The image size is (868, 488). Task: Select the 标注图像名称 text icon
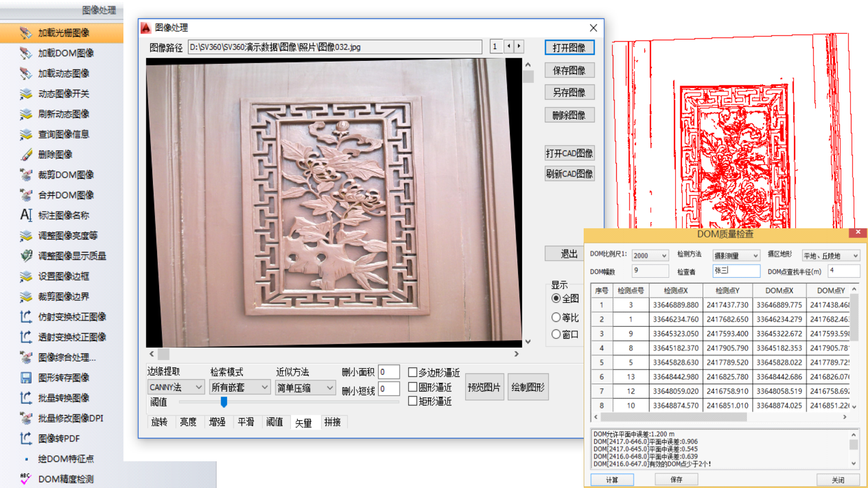26,215
